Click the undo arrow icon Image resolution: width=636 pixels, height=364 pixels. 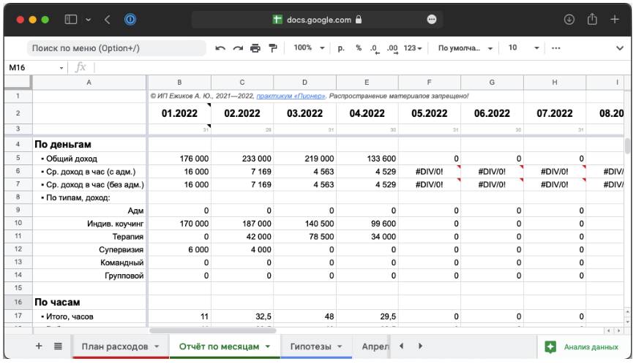tap(220, 48)
